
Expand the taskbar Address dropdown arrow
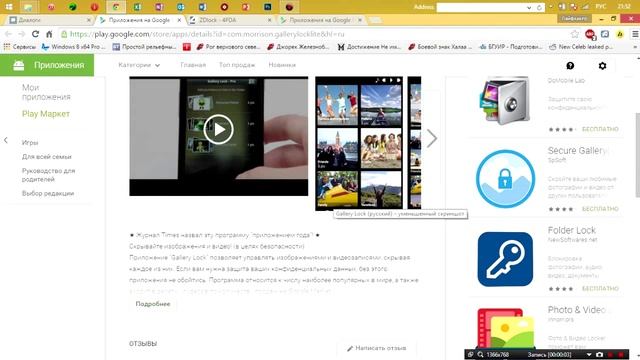(x=529, y=7)
